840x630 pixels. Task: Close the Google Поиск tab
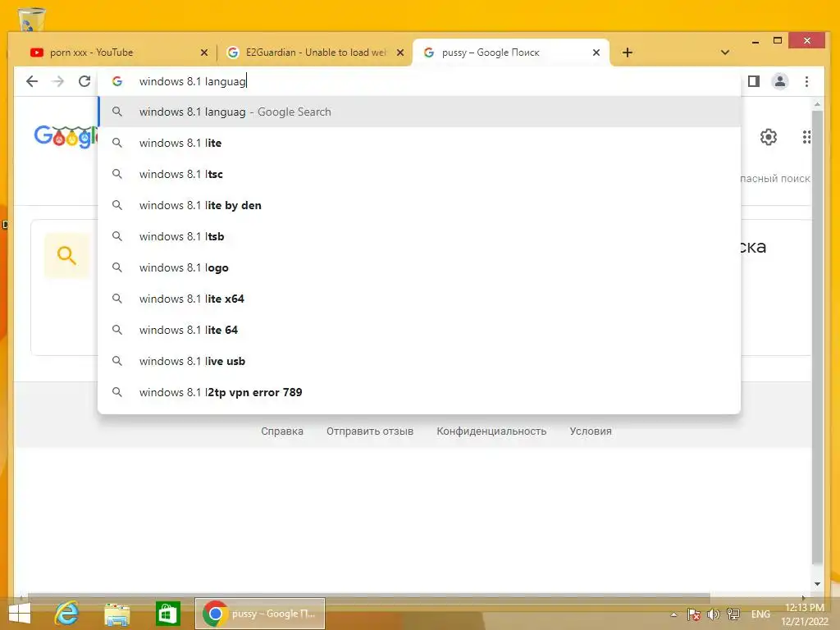pos(596,52)
